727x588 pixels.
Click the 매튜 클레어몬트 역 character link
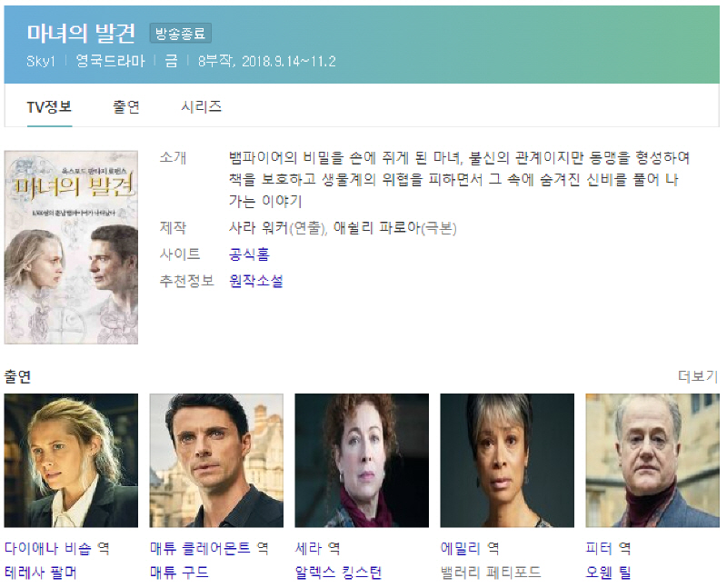209,549
